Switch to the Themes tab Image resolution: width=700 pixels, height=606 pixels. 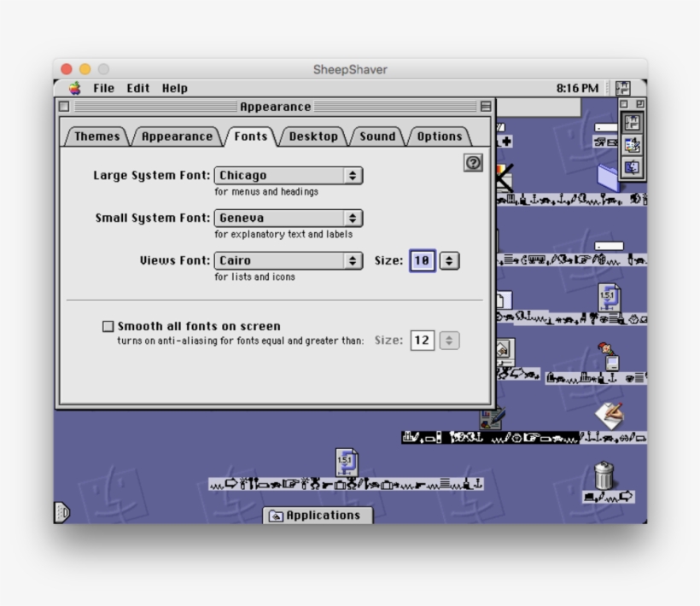click(x=96, y=136)
